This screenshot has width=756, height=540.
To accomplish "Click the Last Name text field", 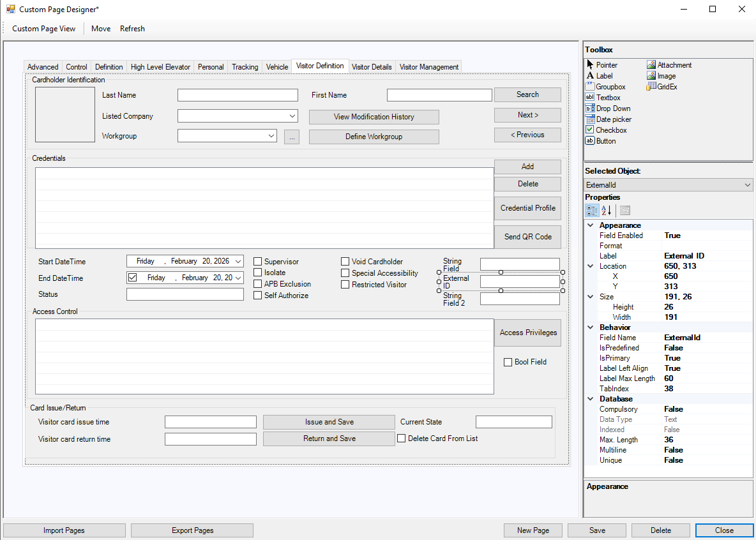I will point(238,95).
